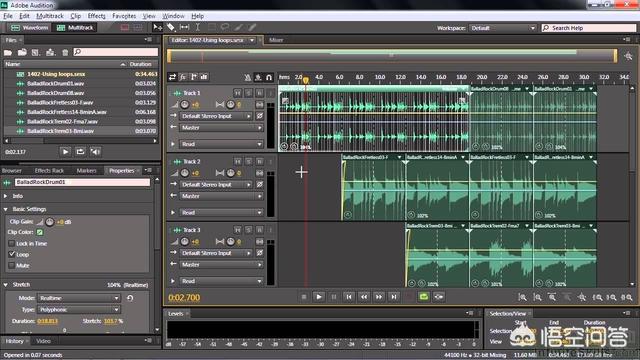Open the Multitrack menu
The height and width of the screenshot is (360, 640).
50,16
